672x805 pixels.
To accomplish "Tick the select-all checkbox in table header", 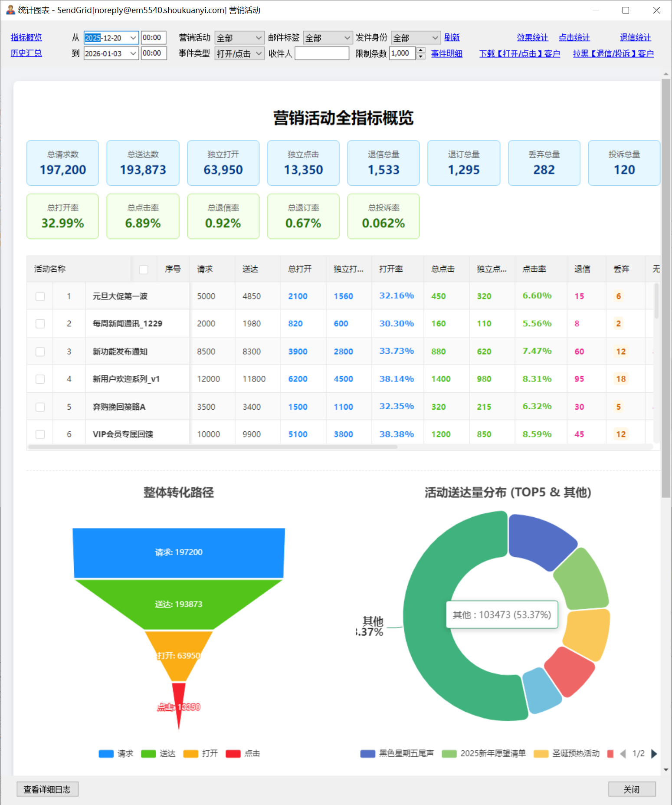I will click(x=144, y=269).
